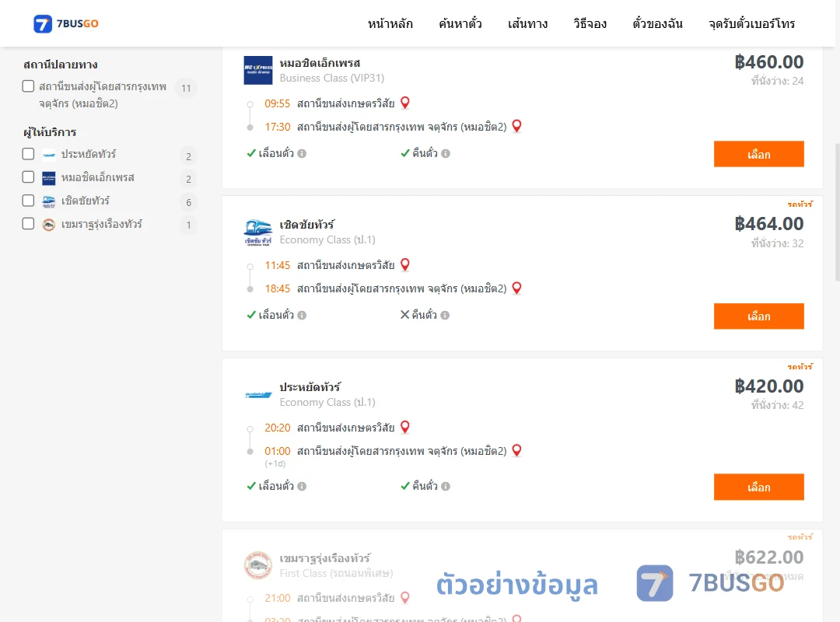
Task: Click the 09:55 departure time
Action: click(x=277, y=103)
